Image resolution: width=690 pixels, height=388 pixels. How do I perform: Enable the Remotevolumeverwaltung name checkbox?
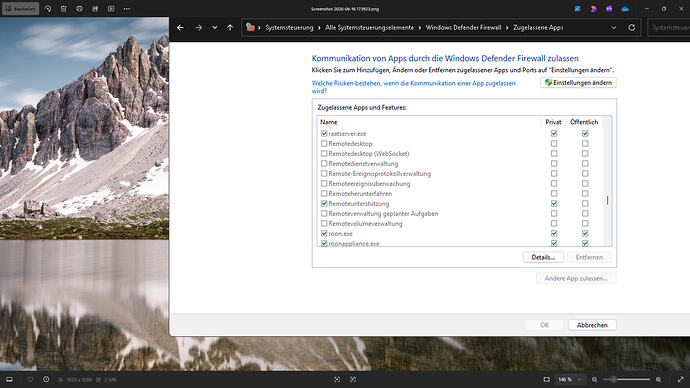click(324, 223)
